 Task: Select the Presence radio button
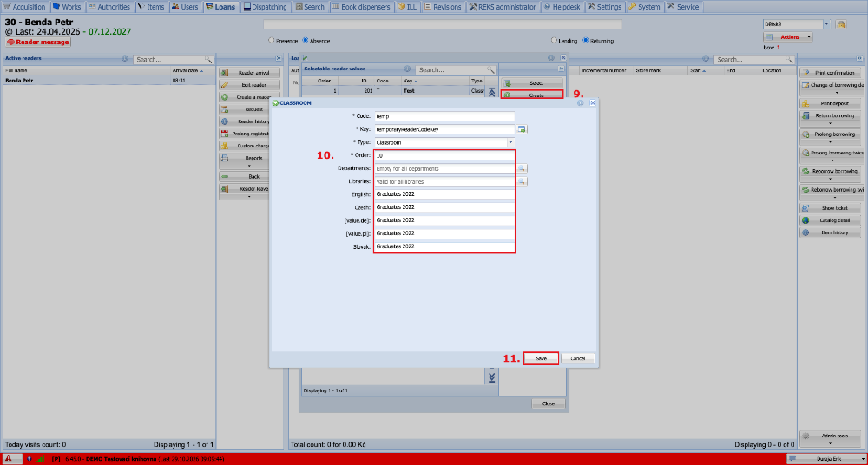(271, 41)
